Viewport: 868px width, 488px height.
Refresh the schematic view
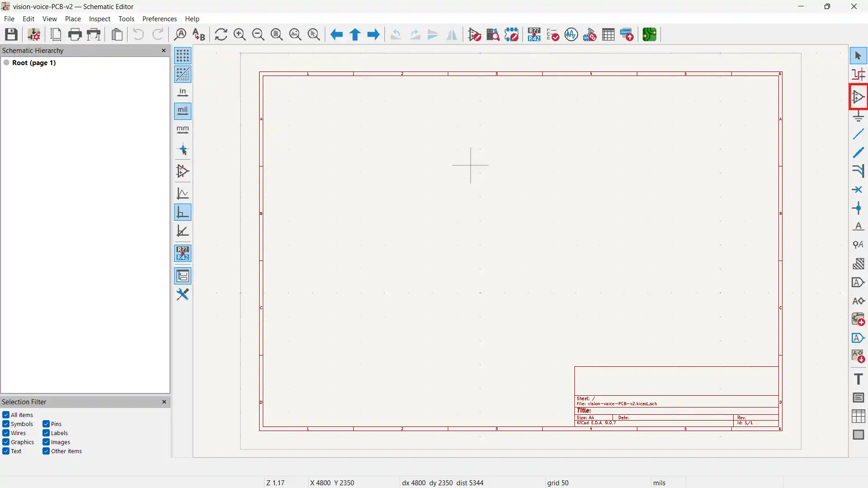(221, 34)
